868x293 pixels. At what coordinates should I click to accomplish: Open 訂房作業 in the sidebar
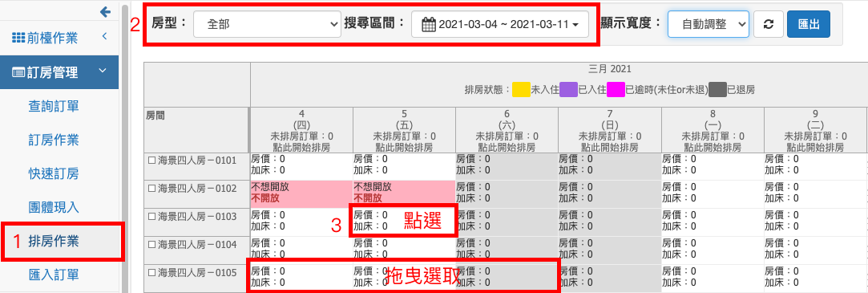[54, 140]
